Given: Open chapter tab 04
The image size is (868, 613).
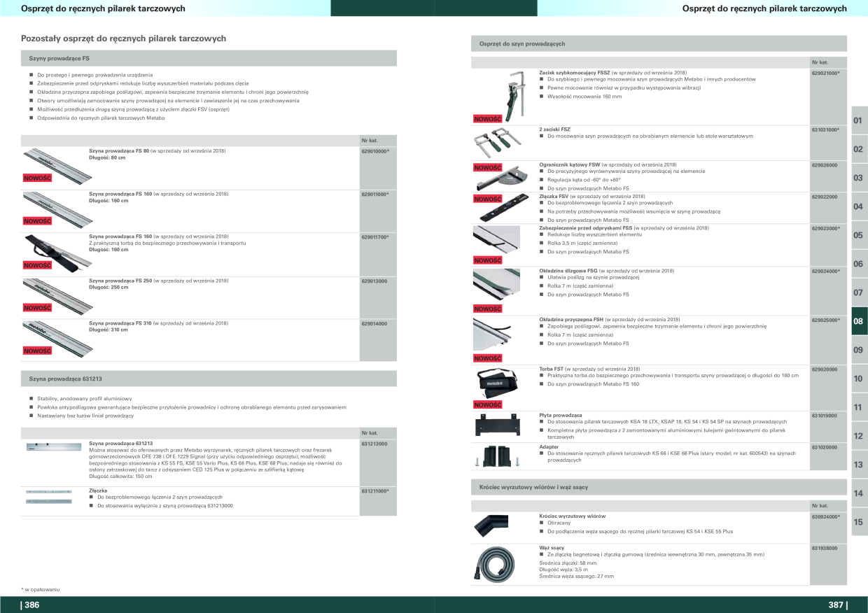Looking at the screenshot, I should [x=859, y=206].
